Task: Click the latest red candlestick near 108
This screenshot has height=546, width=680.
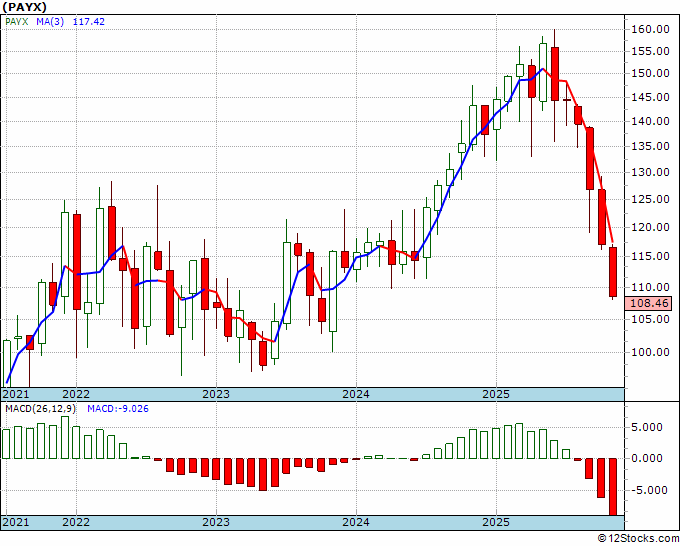Action: pyautogui.click(x=613, y=272)
